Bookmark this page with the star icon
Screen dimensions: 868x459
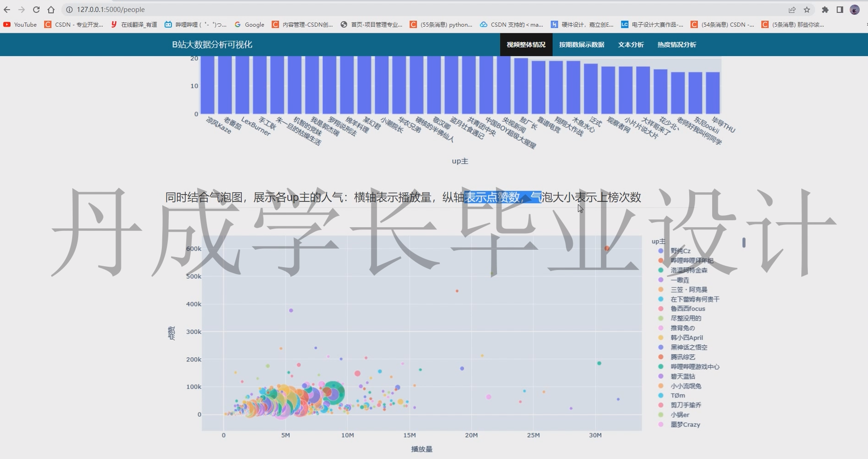point(807,10)
